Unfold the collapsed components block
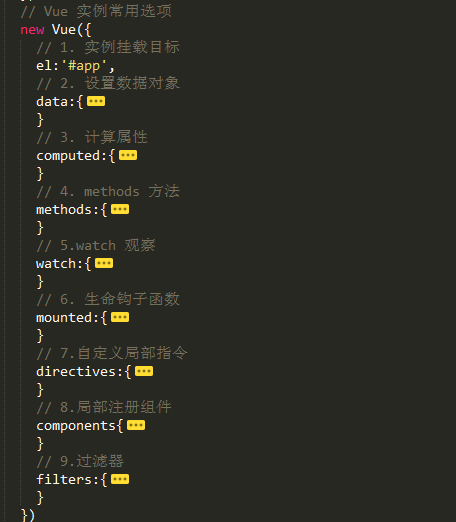The image size is (456, 522). coord(136,425)
